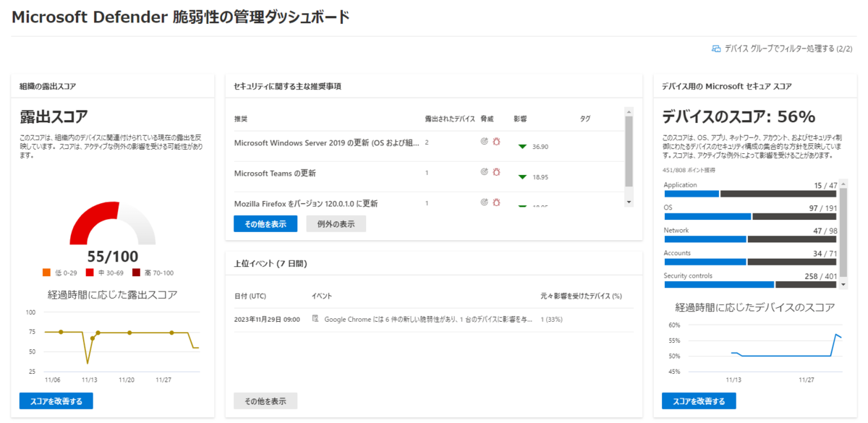This screenshot has width=868, height=423.
Task: Sort by タグ column header
Action: tap(585, 119)
